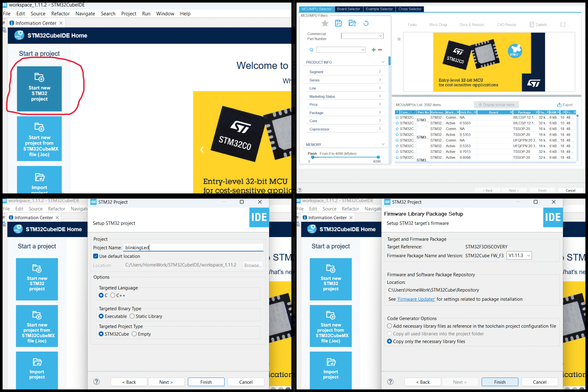Click the STM32C0 banner image in MCU/MPU Selector
Image resolution: width=588 pixels, height=392 pixels.
pyautogui.click(x=489, y=62)
